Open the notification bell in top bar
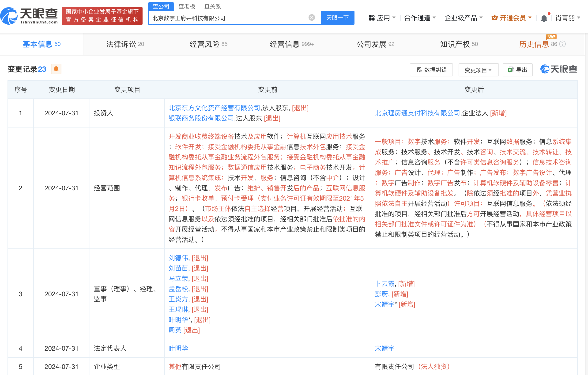The image size is (588, 375). [544, 18]
